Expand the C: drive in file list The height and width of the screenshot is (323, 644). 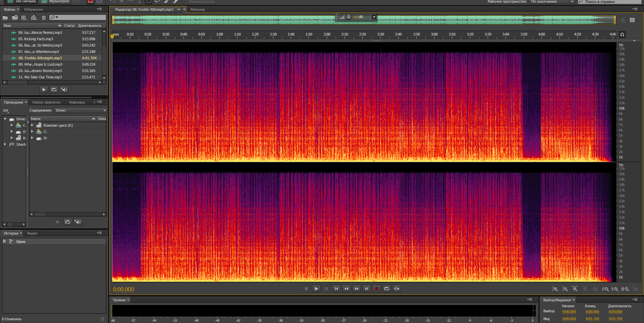coord(32,132)
